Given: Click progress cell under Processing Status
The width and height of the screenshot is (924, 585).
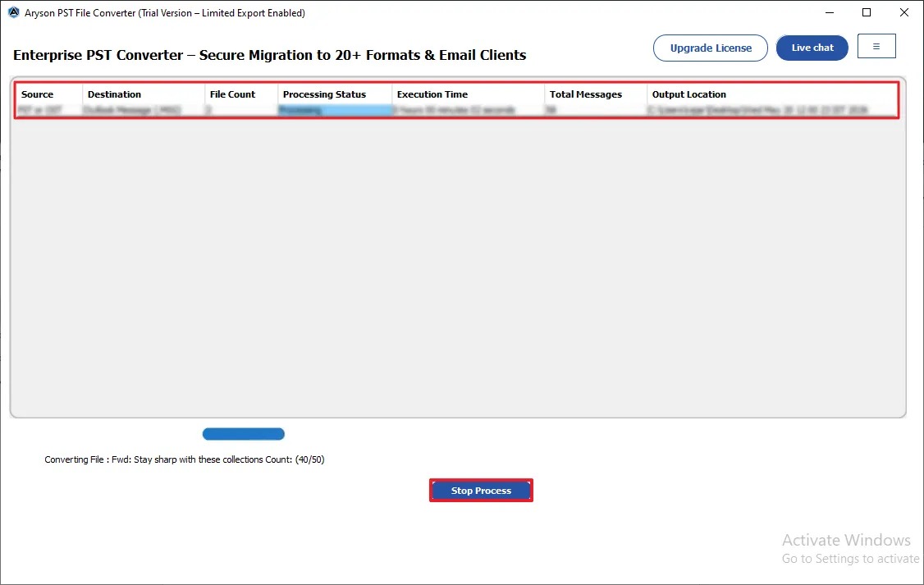Looking at the screenshot, I should pos(335,110).
